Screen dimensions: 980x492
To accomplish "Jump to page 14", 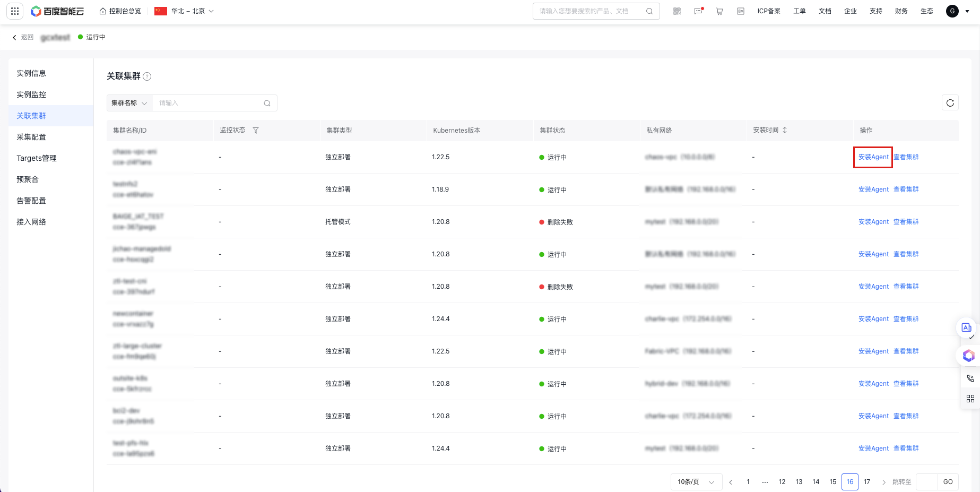I will coord(816,482).
